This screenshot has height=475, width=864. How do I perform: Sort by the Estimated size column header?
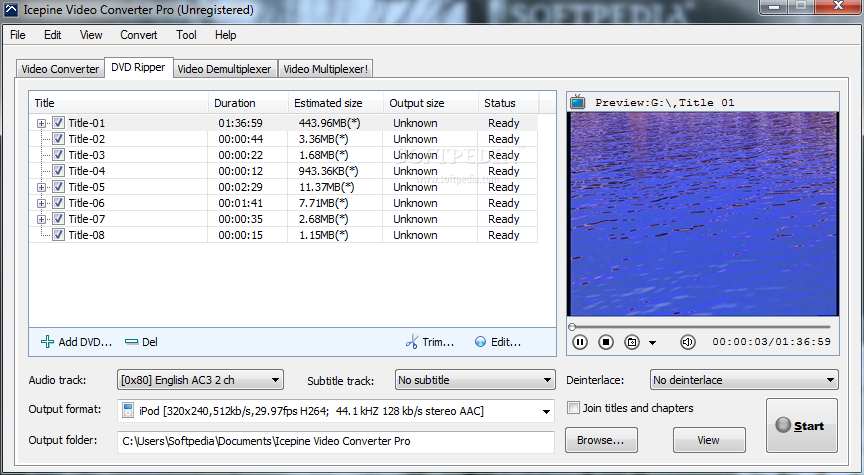[x=336, y=103]
